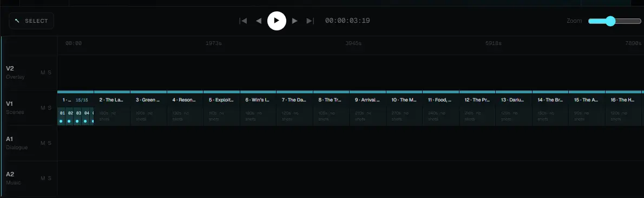644x198 pixels.
Task: Step back one frame
Action: (x=259, y=21)
